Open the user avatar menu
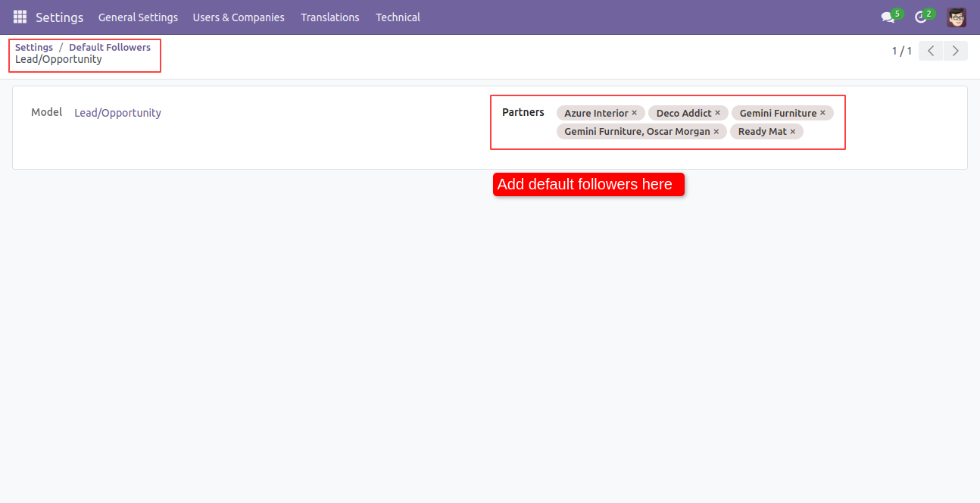This screenshot has width=980, height=503. [957, 17]
